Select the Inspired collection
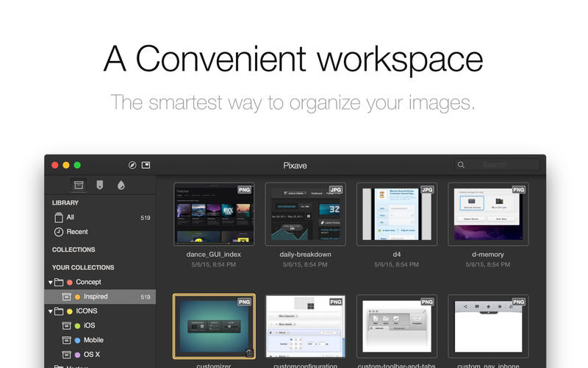Image resolution: width=588 pixels, height=368 pixels. pyautogui.click(x=96, y=297)
